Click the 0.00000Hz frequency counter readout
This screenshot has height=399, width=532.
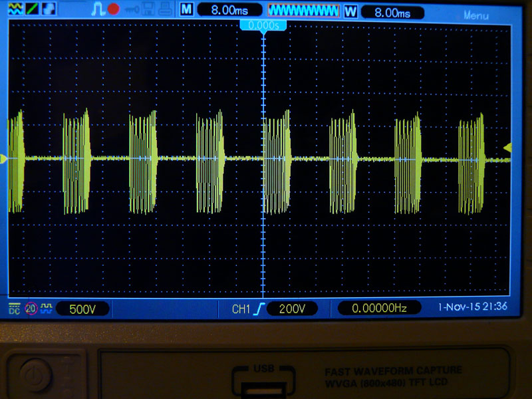point(379,308)
